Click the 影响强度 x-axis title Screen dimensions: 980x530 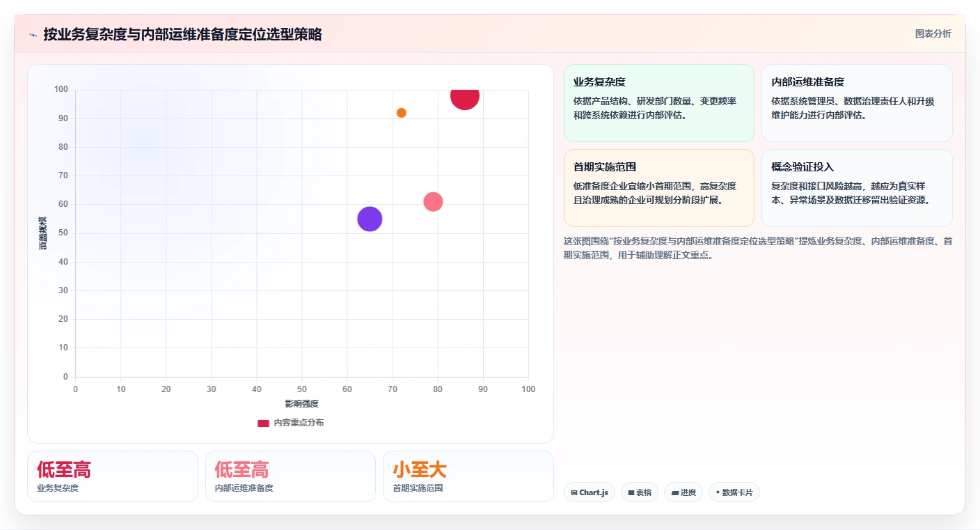[x=301, y=404]
